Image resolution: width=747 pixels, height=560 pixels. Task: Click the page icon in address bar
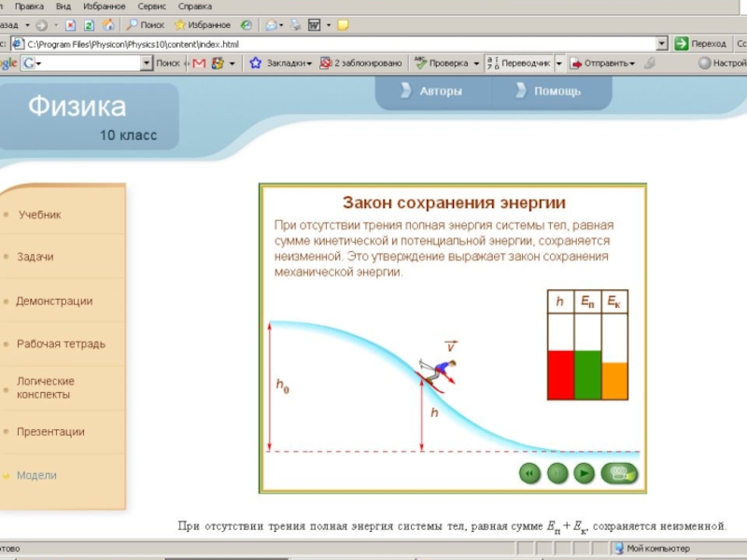pos(18,44)
